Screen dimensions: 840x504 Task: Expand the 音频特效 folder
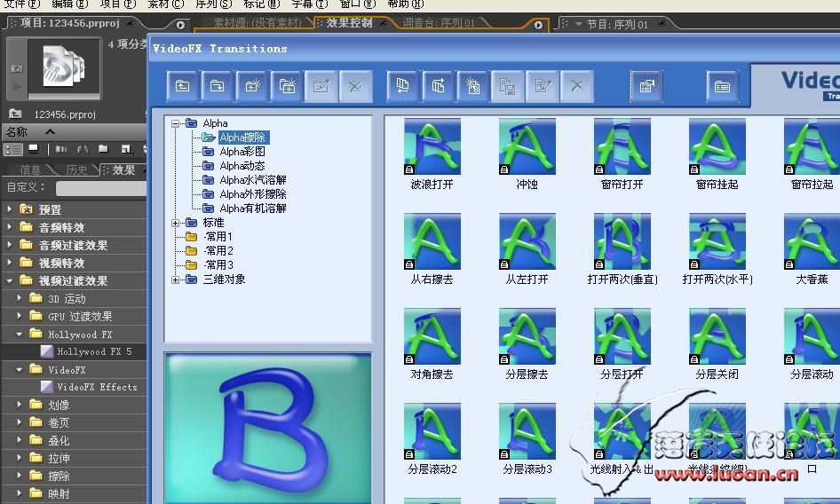(9, 227)
